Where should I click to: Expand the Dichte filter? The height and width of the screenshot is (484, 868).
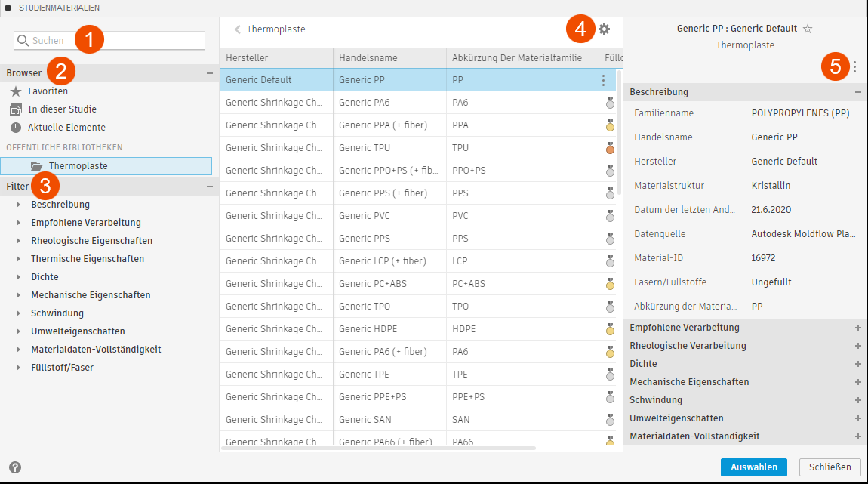pos(19,277)
